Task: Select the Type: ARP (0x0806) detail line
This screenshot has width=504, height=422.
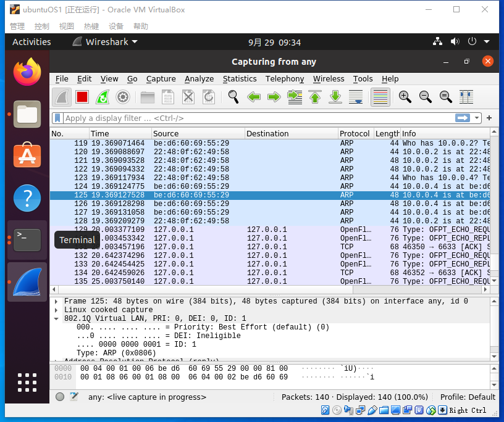Action: 116,353
